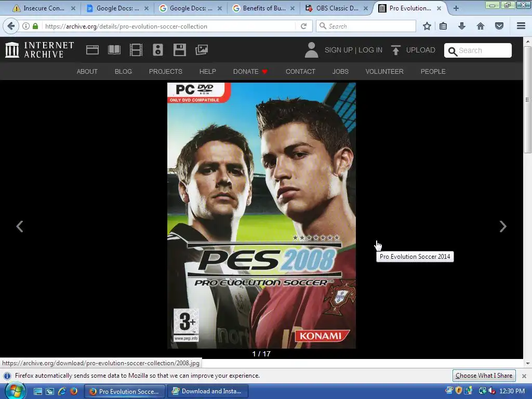Go to Firefox home icon

pyautogui.click(x=481, y=26)
